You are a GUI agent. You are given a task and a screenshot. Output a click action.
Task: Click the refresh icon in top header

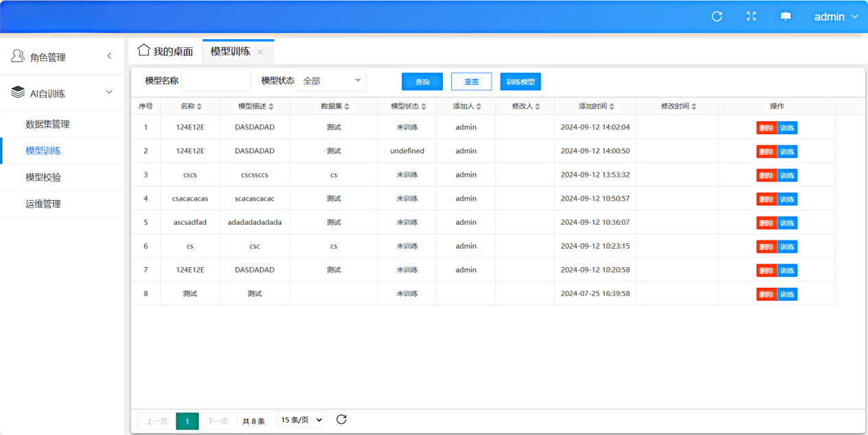(x=716, y=16)
